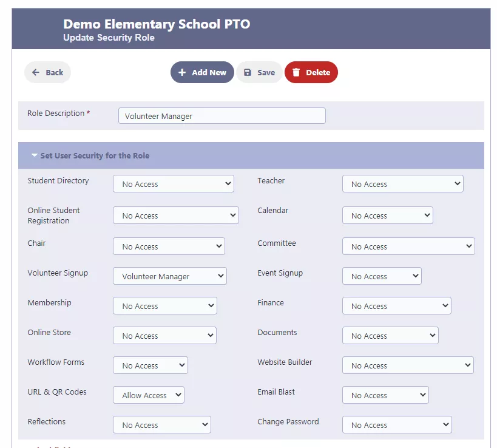Click the Add New button text
Image resolution: width=497 pixels, height=448 pixels.
point(209,73)
